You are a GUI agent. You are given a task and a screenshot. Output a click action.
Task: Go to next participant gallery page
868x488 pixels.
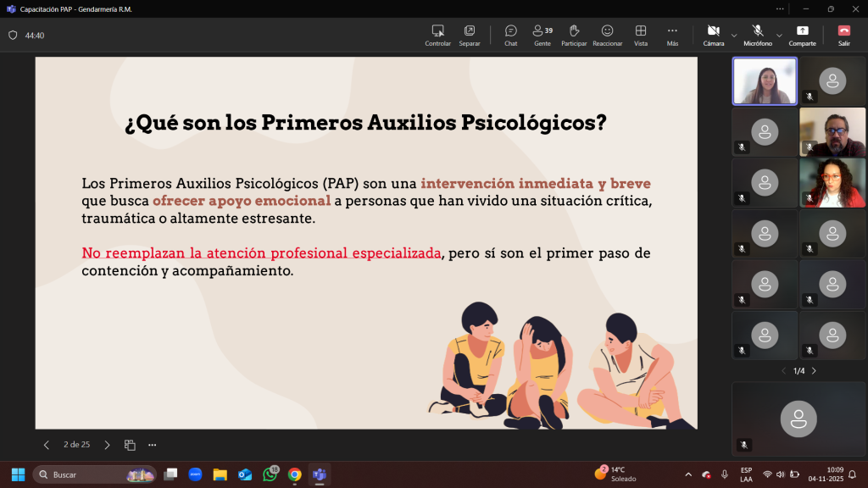click(x=814, y=371)
